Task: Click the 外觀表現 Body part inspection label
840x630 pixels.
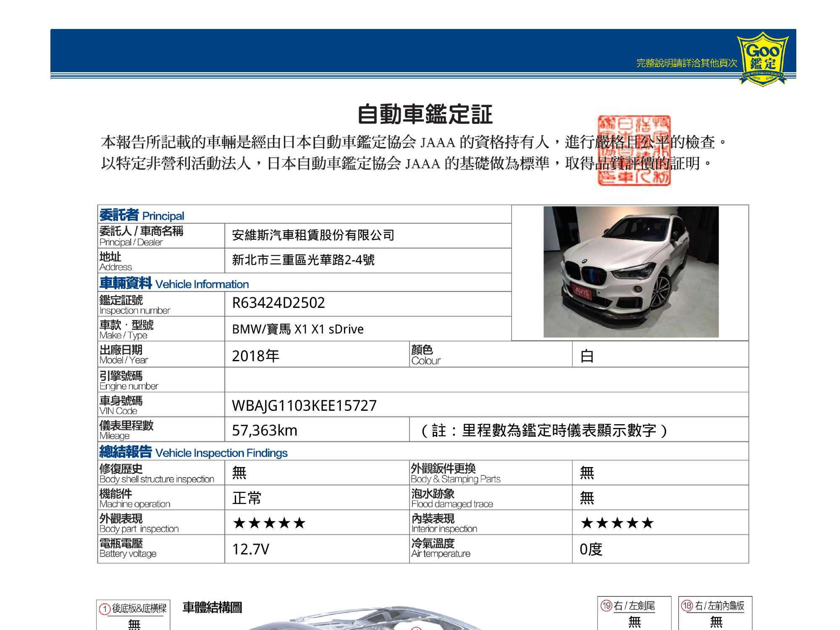Action: [139, 523]
